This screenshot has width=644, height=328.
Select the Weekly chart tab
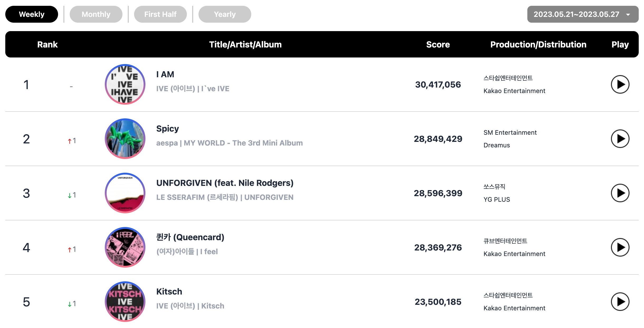[x=32, y=14]
